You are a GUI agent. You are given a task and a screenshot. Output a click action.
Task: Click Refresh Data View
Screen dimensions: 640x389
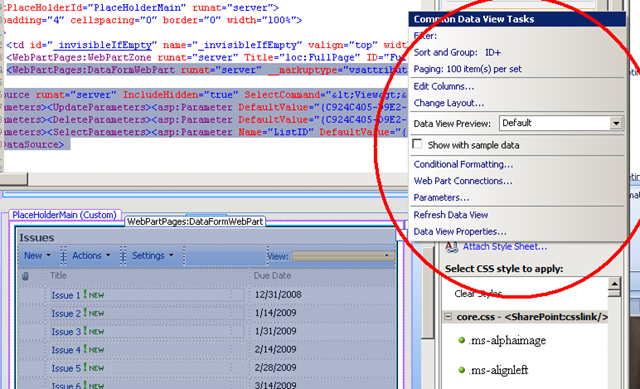(x=451, y=215)
